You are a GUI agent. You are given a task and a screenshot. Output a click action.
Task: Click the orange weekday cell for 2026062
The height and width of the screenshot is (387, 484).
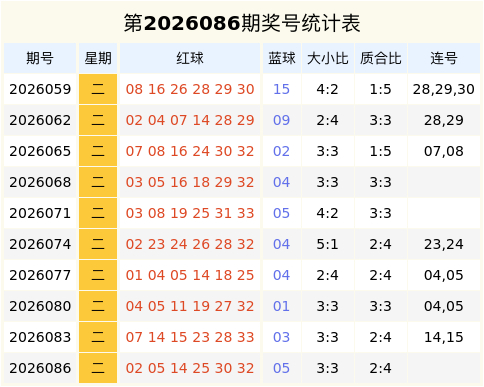(x=98, y=120)
